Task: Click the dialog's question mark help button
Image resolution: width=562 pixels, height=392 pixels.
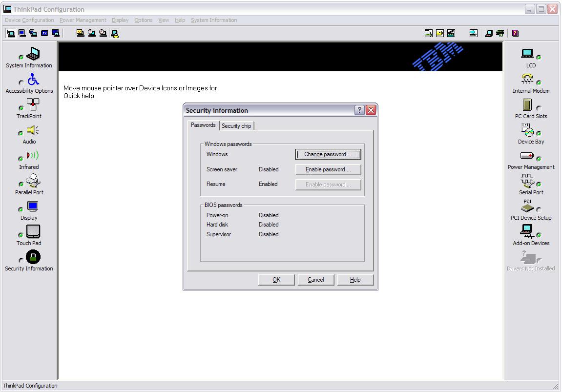Action: point(359,110)
